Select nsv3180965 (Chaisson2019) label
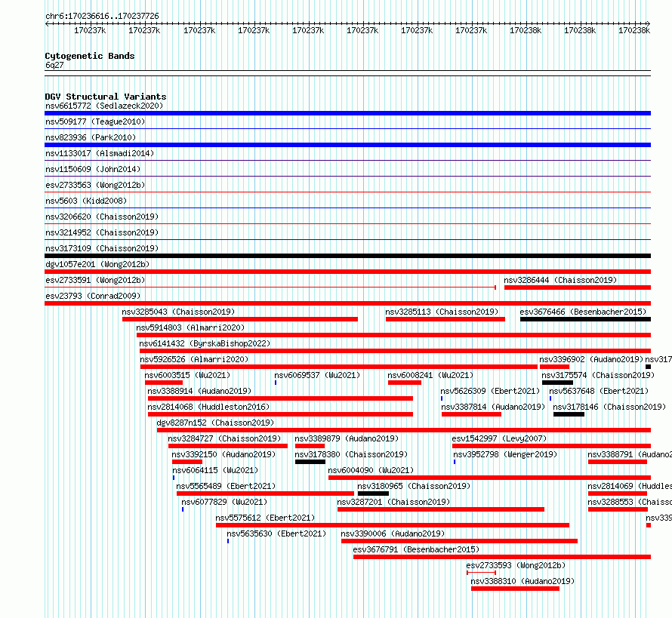Image resolution: width=672 pixels, height=618 pixels. (x=414, y=486)
